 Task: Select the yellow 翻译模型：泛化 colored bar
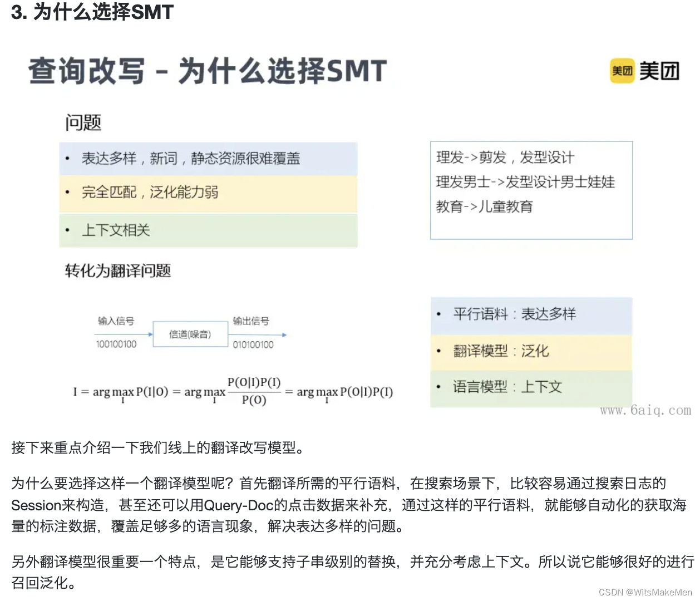click(x=529, y=352)
